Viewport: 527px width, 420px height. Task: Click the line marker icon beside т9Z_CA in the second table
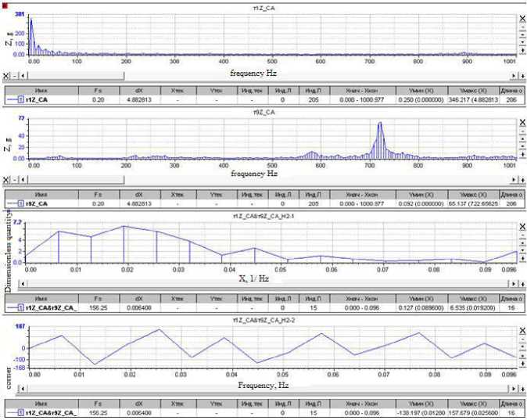pyautogui.click(x=15, y=204)
